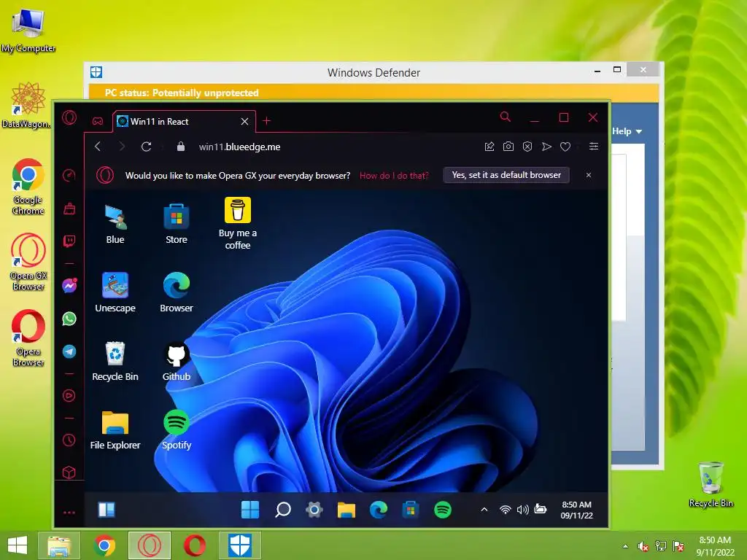
Task: Click the Win11 search taskbar icon
Action: coord(283,510)
